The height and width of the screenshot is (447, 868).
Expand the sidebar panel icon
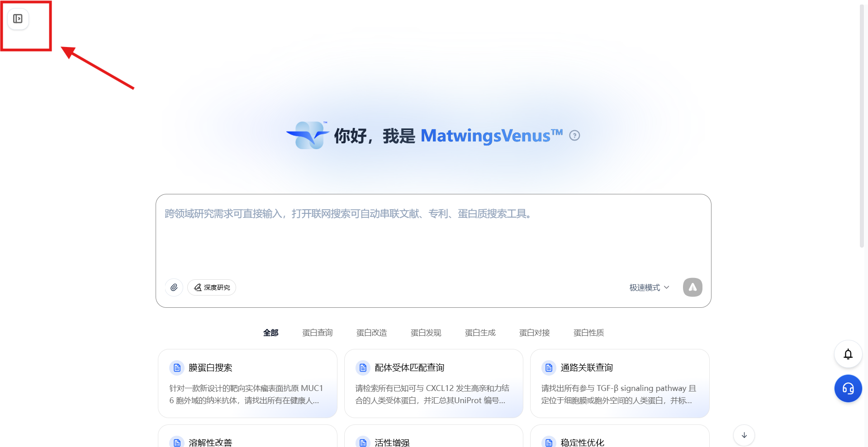pyautogui.click(x=18, y=19)
